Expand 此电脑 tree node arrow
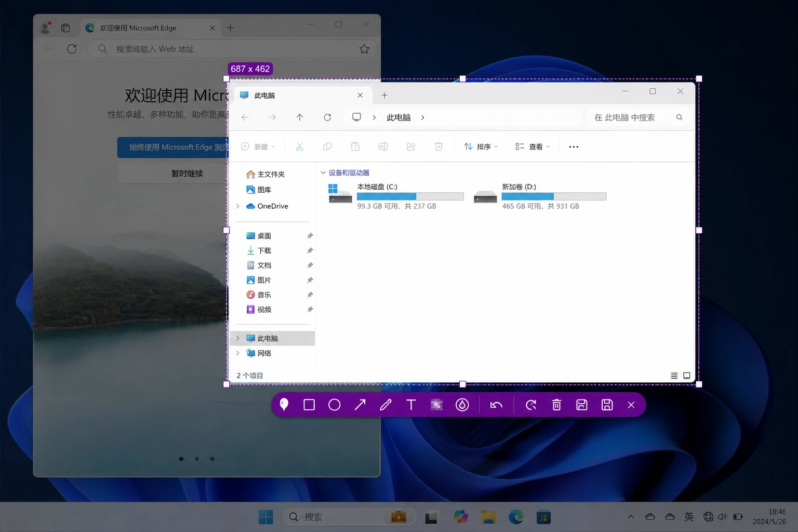 click(238, 338)
